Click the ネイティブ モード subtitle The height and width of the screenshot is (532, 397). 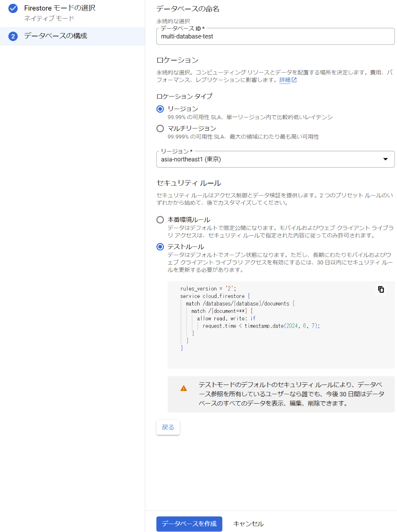click(x=49, y=18)
